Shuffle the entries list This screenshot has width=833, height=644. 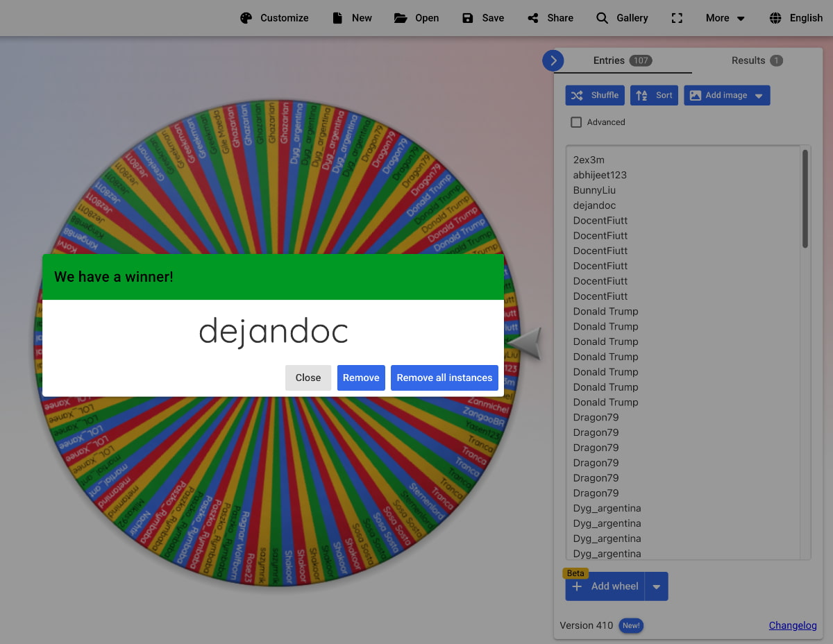(595, 95)
